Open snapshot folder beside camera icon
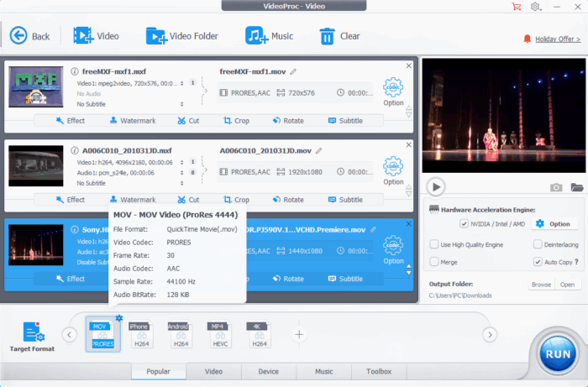This screenshot has height=387, width=588. (577, 187)
